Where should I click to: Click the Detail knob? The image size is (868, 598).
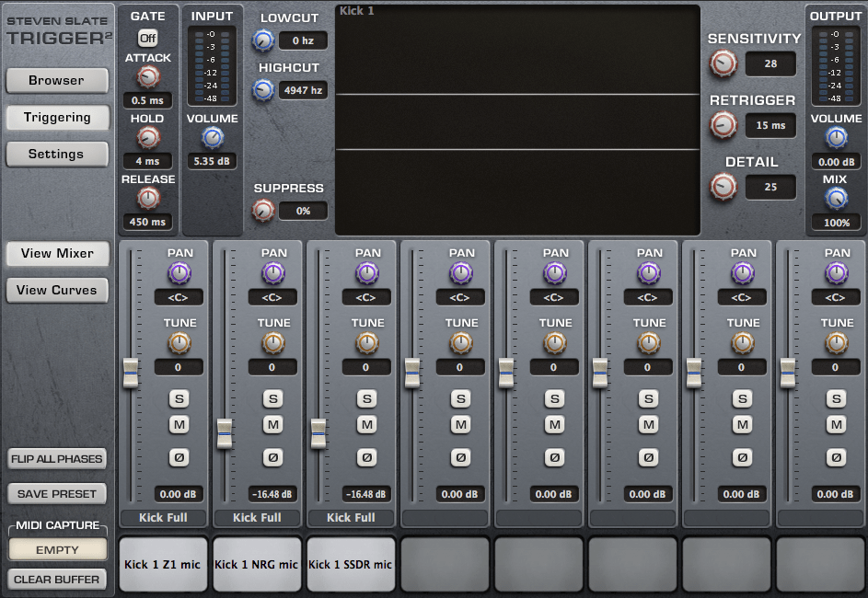723,187
